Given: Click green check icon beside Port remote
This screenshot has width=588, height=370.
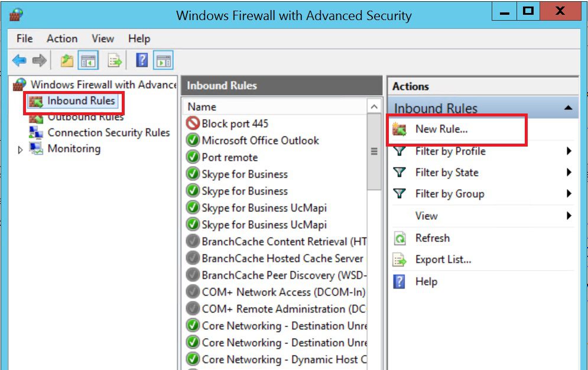Looking at the screenshot, I should coord(193,157).
